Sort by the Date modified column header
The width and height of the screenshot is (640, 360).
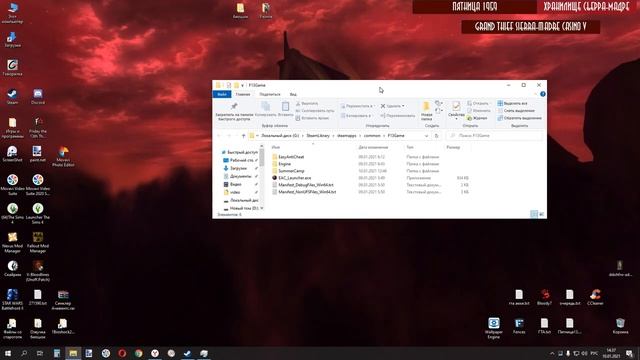click(x=373, y=147)
